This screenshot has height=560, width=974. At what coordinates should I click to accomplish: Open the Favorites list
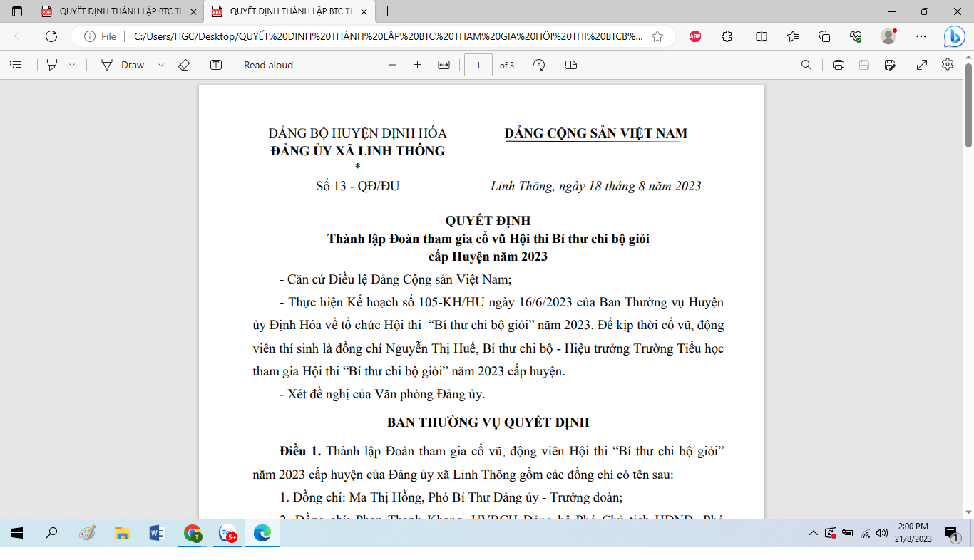(x=793, y=36)
